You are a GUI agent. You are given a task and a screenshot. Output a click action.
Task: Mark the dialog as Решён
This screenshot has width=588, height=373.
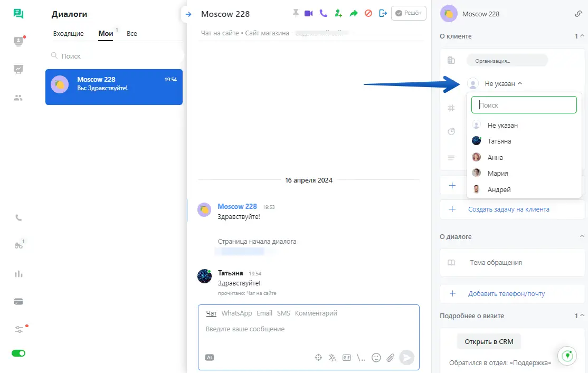[409, 13]
